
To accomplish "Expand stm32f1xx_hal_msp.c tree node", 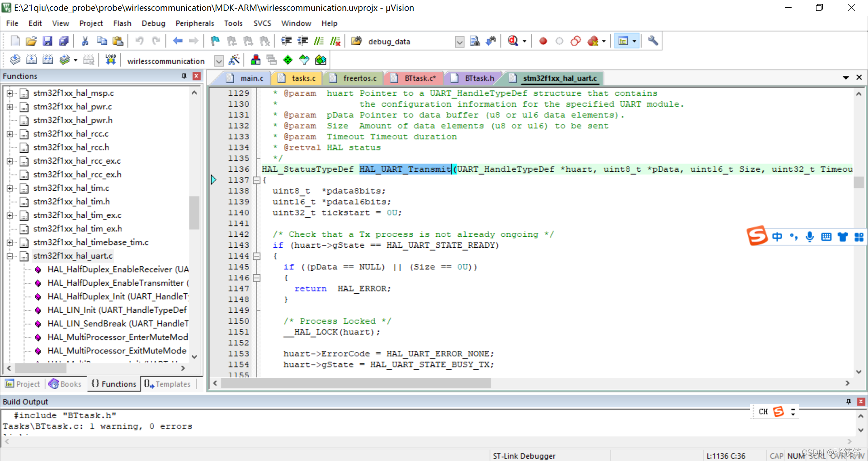I will coord(9,93).
